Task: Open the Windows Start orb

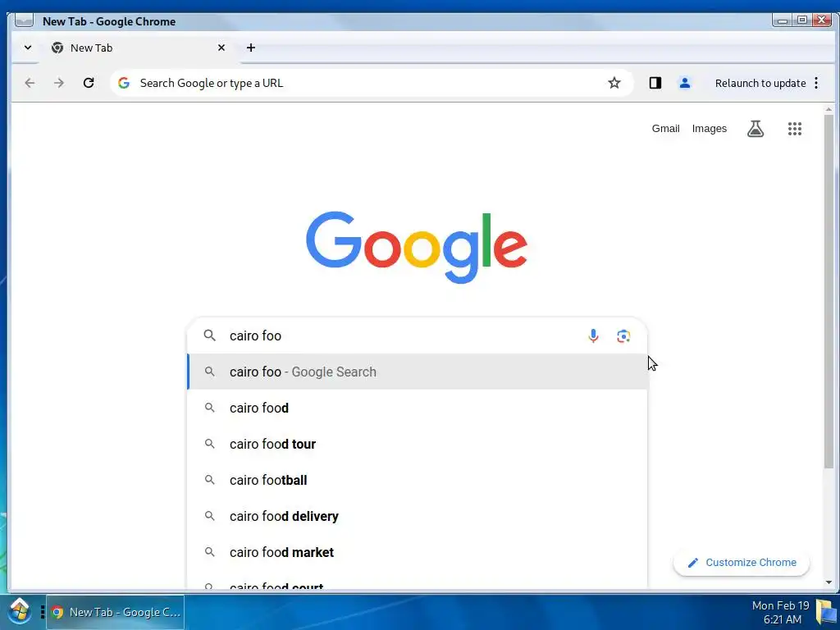Action: pos(20,611)
